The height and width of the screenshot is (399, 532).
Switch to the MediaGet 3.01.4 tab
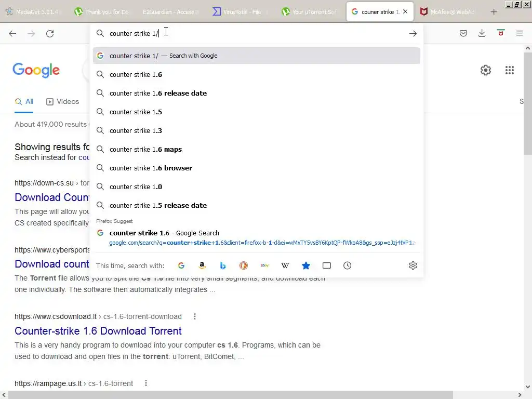coord(33,12)
